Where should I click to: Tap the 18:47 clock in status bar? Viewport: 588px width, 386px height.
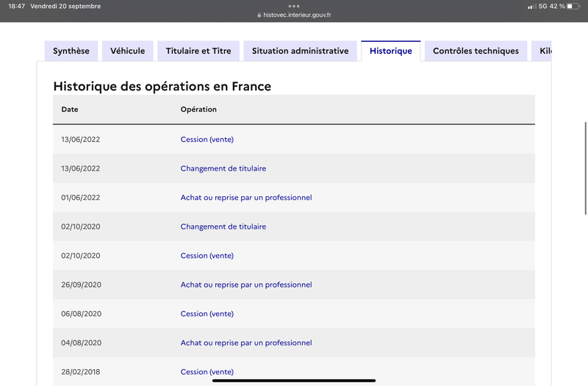pyautogui.click(x=16, y=7)
